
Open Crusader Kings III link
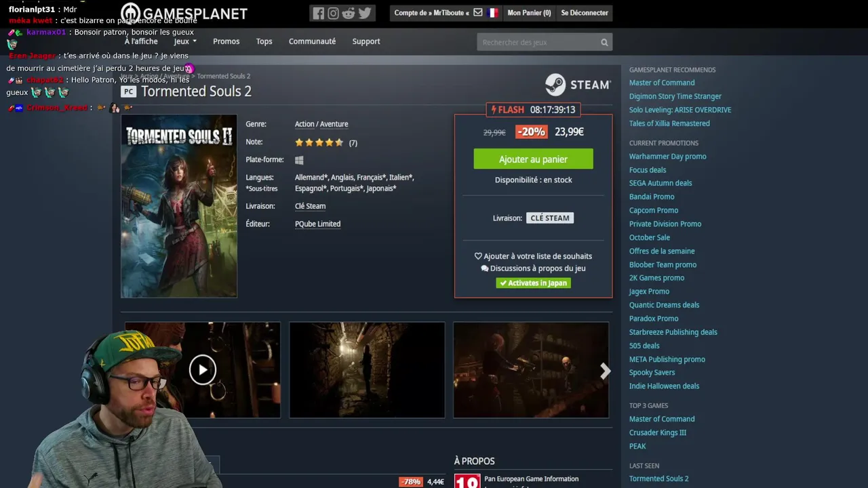coord(658,432)
